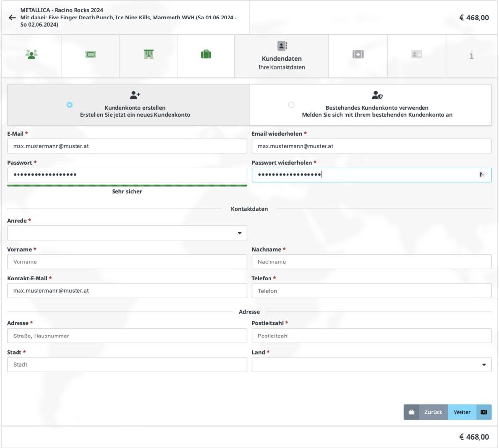Click the medical kit insurance step icon
499x448 pixels.
pyautogui.click(x=358, y=55)
